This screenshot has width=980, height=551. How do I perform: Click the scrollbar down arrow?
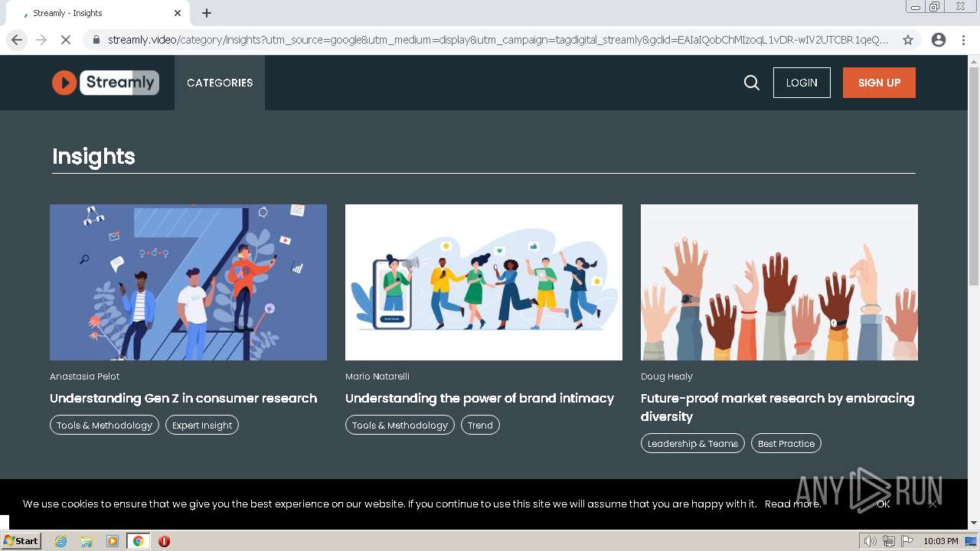[974, 523]
